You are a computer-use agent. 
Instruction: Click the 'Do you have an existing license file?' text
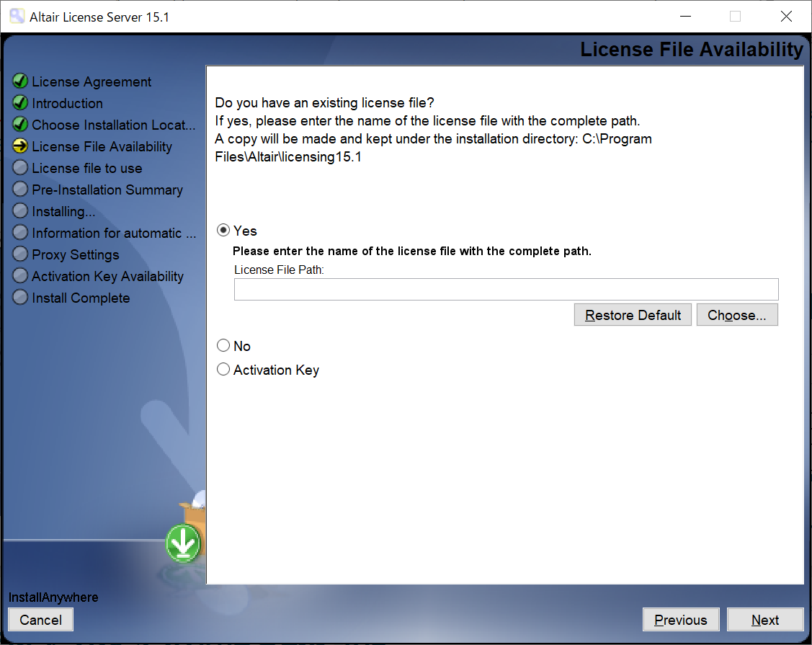324,102
